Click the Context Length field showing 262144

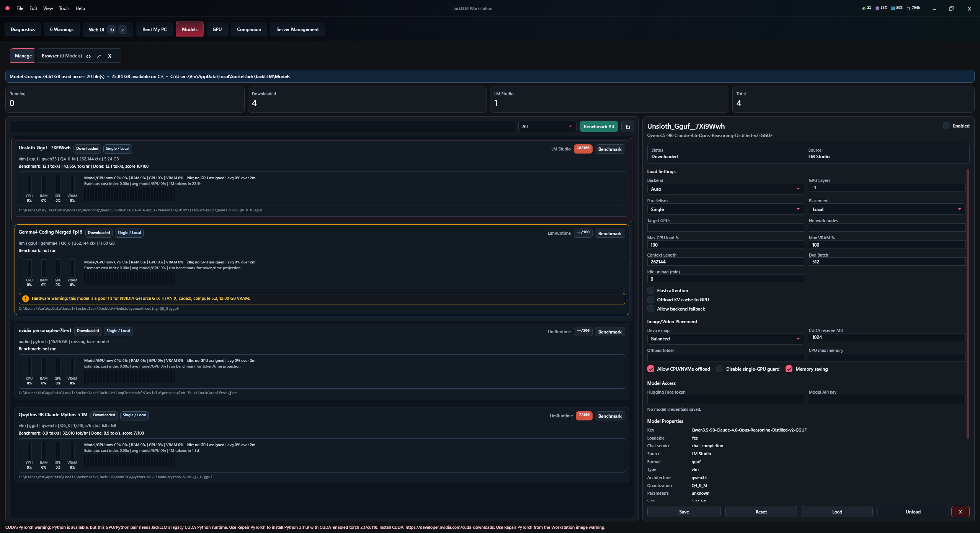(725, 262)
